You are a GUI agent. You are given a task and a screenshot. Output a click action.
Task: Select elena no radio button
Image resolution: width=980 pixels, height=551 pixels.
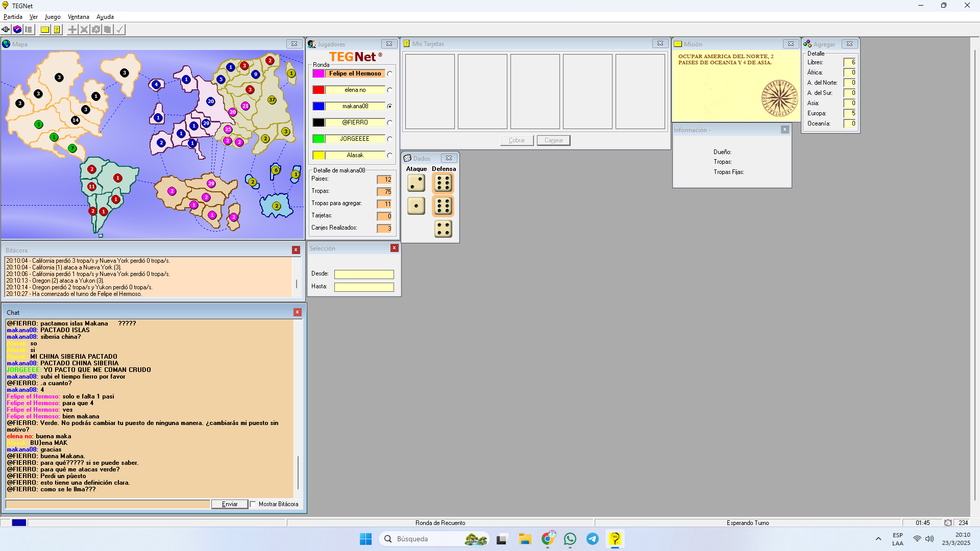click(x=389, y=90)
